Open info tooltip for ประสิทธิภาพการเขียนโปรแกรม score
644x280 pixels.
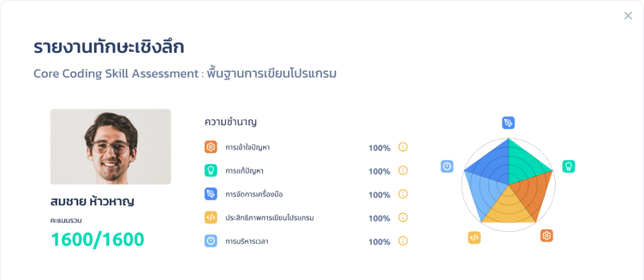(x=403, y=218)
